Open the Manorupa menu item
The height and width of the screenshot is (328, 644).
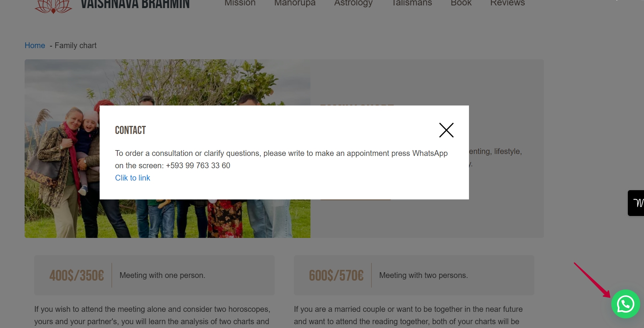[295, 3]
